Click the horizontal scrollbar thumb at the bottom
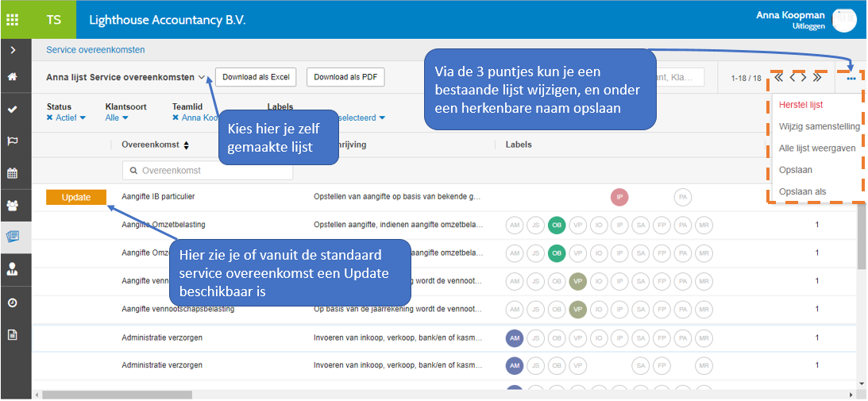Screen dimensions: 868x401 [x=117, y=395]
